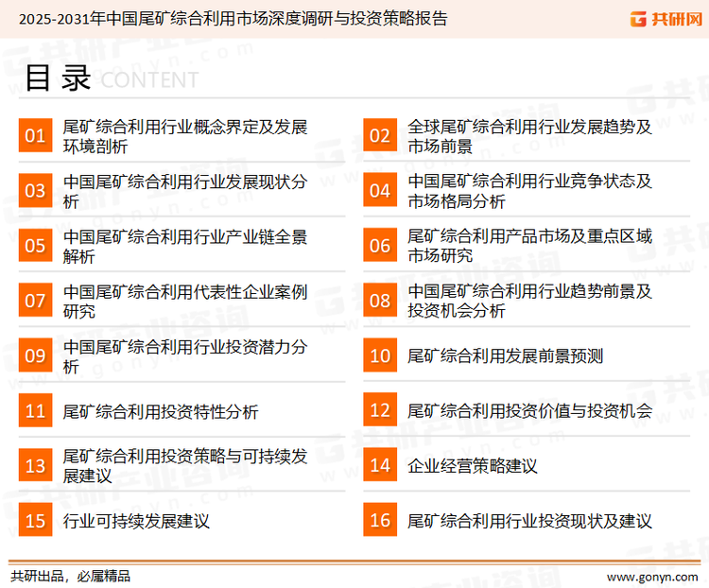The height and width of the screenshot is (588, 709).
Task: Click the orange 09 number badge
Action: (x=35, y=355)
